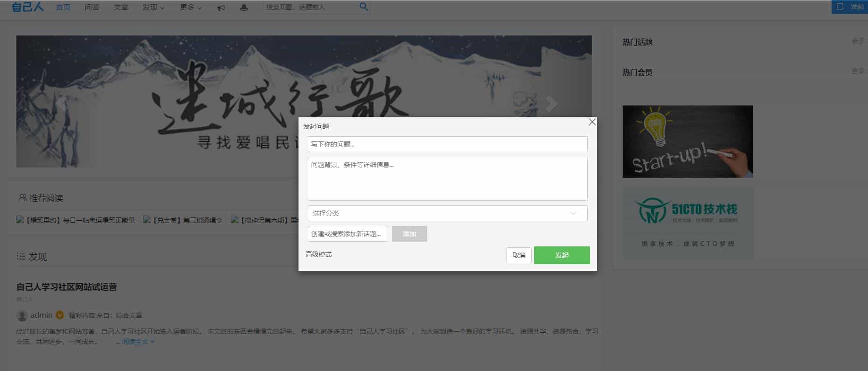Submit with the green 发起 button

pos(562,255)
